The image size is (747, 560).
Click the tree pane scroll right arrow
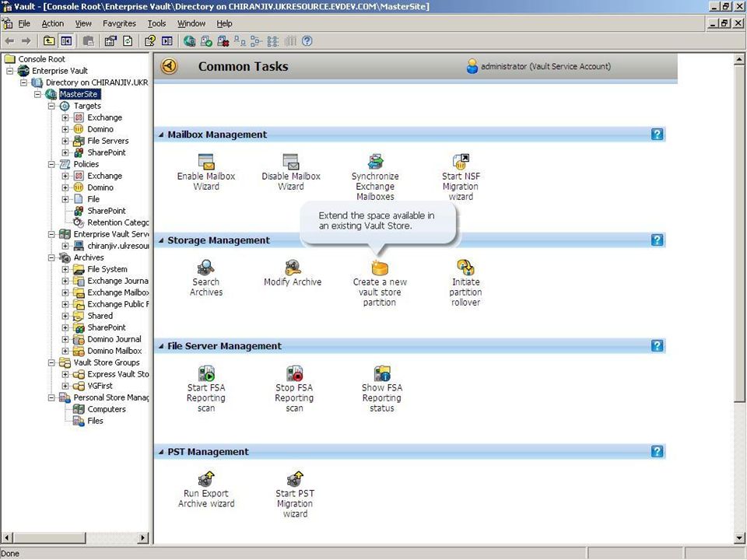[143, 537]
